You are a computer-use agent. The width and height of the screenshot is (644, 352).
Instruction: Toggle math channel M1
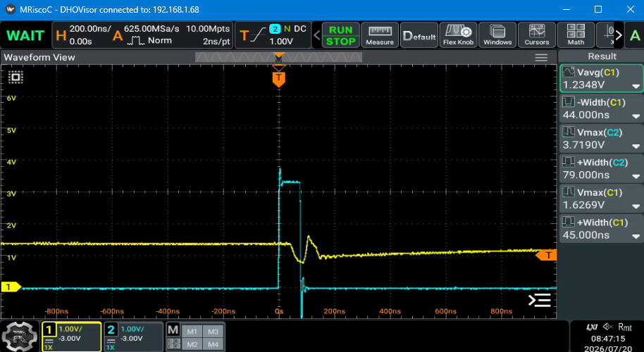(192, 332)
